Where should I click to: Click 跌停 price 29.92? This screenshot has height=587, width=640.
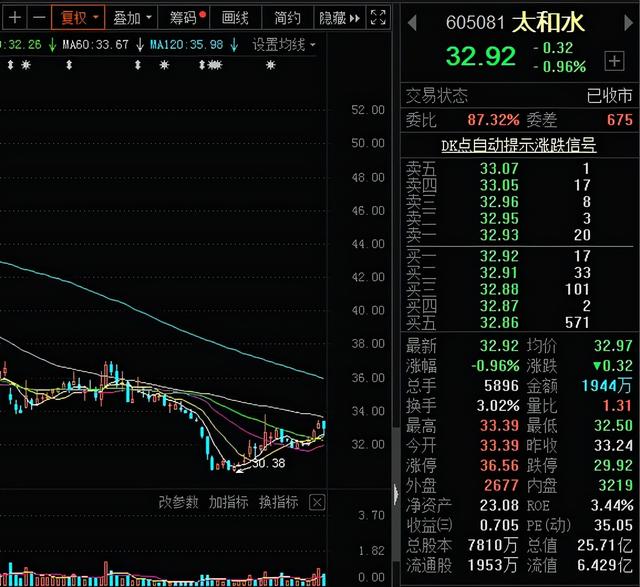[x=613, y=465]
